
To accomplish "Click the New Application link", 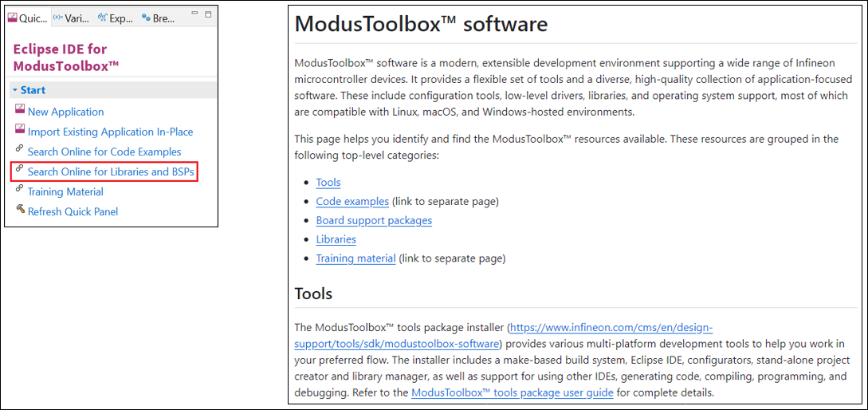I will click(65, 112).
